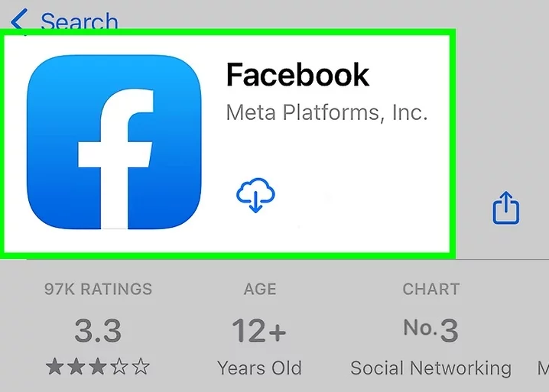Screen dimensions: 549x392
Task: Tap the third filled rating star
Action: [x=98, y=368]
